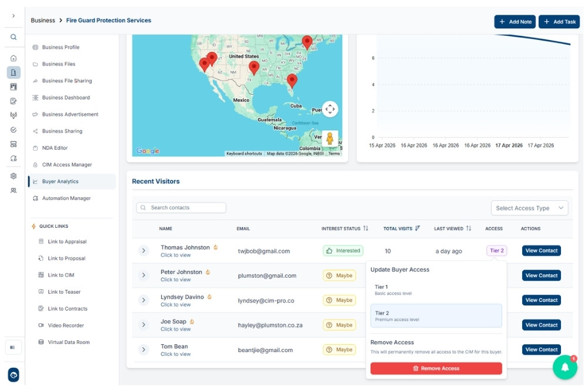Go to the home icon in the left rail

14,58
